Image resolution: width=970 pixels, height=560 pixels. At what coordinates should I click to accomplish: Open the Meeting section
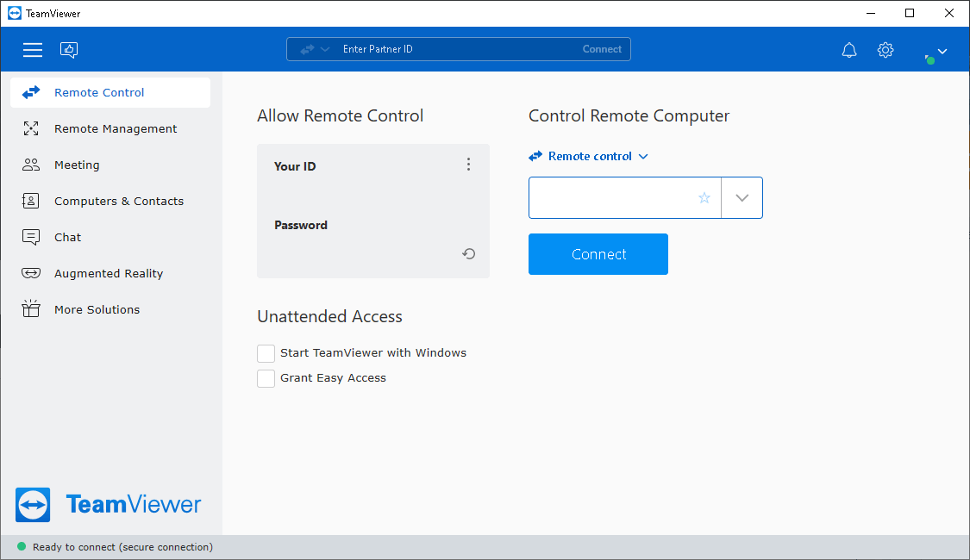[110, 165]
